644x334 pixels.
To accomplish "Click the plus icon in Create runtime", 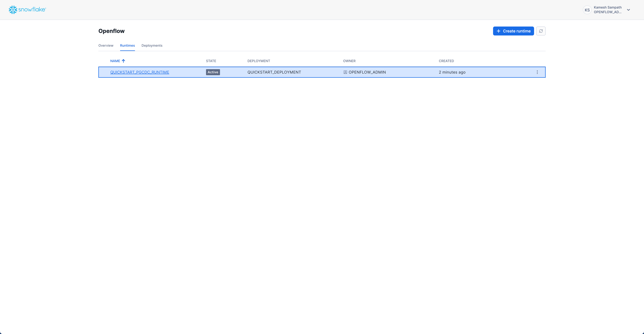I will tap(498, 31).
